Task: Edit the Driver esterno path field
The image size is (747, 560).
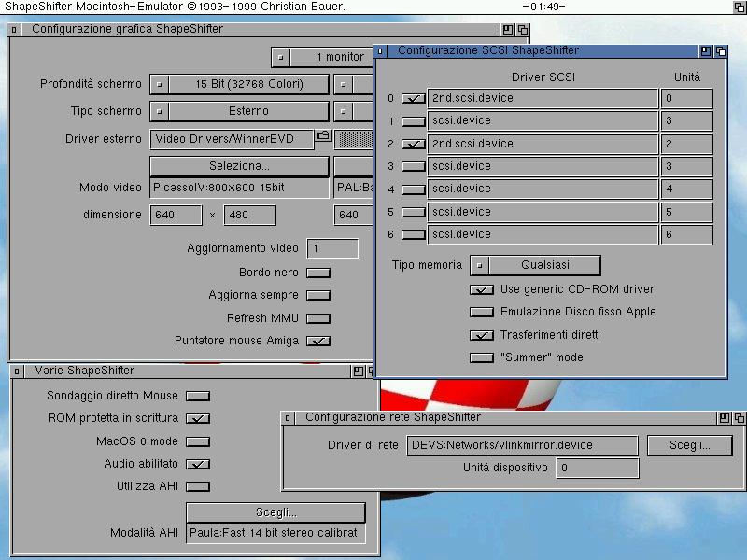Action: pyautogui.click(x=232, y=139)
